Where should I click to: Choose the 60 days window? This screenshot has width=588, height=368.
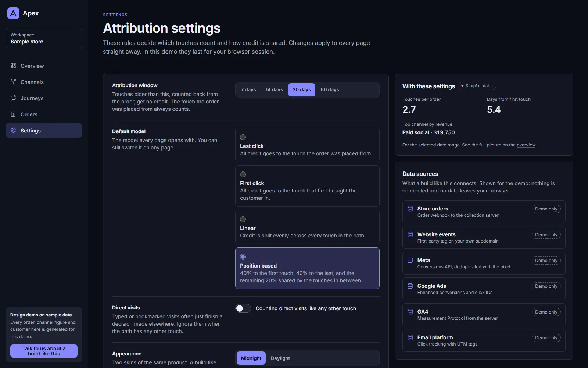pyautogui.click(x=330, y=90)
